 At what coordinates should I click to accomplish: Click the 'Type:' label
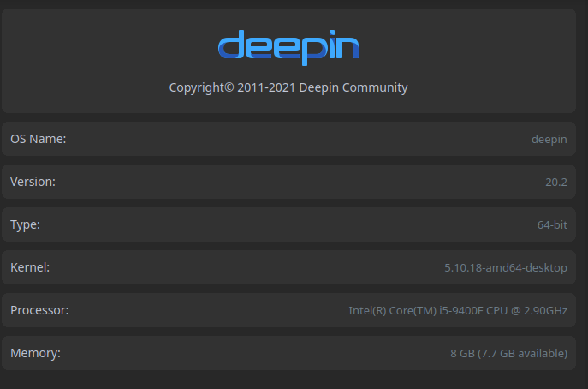[25, 224]
